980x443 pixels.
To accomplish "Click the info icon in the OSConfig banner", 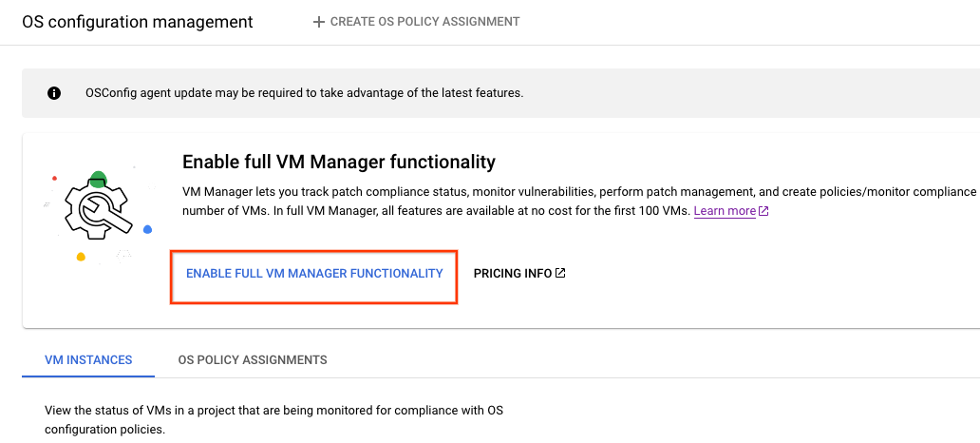I will coord(54,93).
